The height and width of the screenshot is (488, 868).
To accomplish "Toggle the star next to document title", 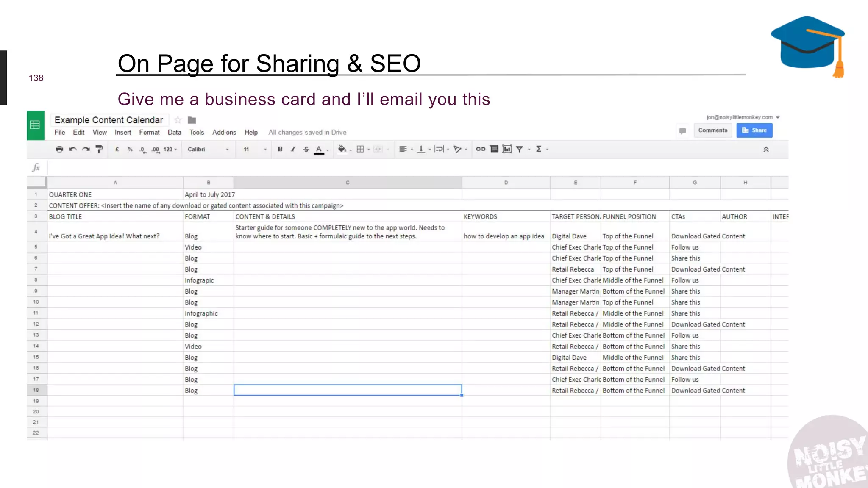I will (178, 120).
